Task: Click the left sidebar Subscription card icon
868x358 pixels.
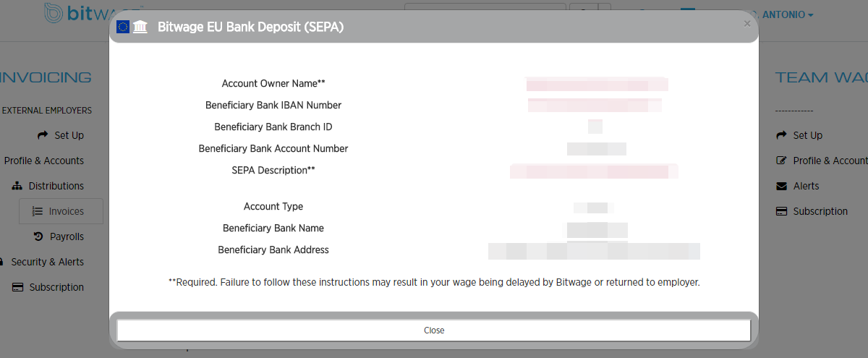Action: pyautogui.click(x=17, y=287)
